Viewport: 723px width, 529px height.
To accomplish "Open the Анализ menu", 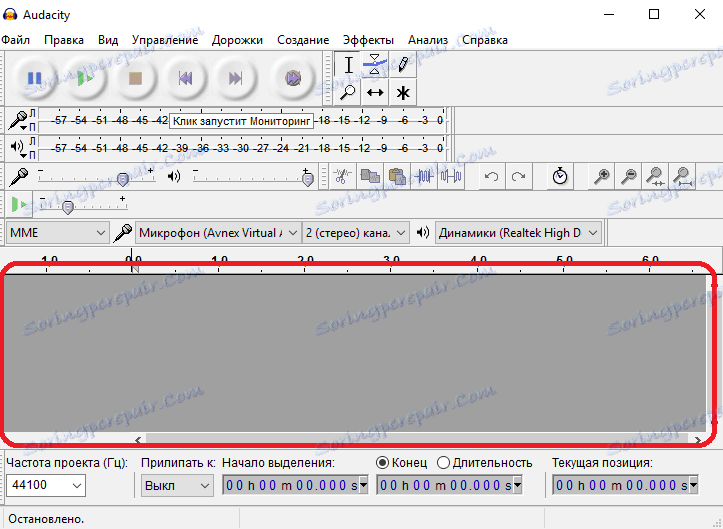I will tap(428, 40).
